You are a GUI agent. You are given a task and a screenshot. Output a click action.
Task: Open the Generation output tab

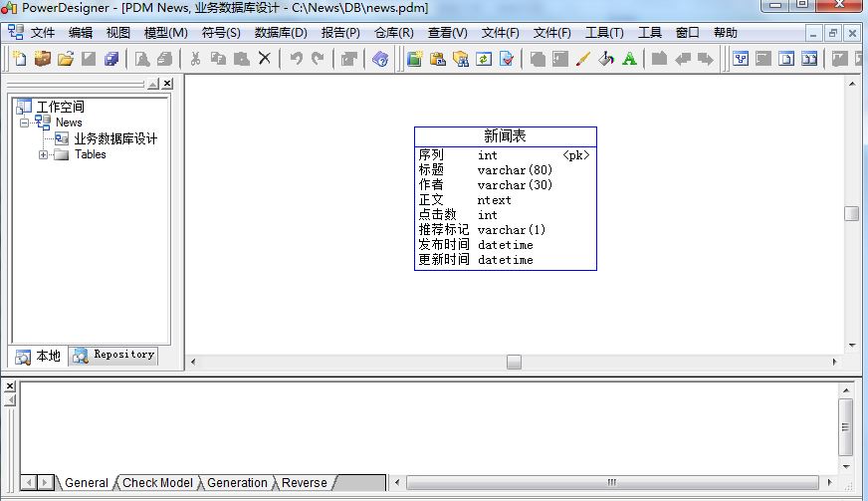[237, 483]
